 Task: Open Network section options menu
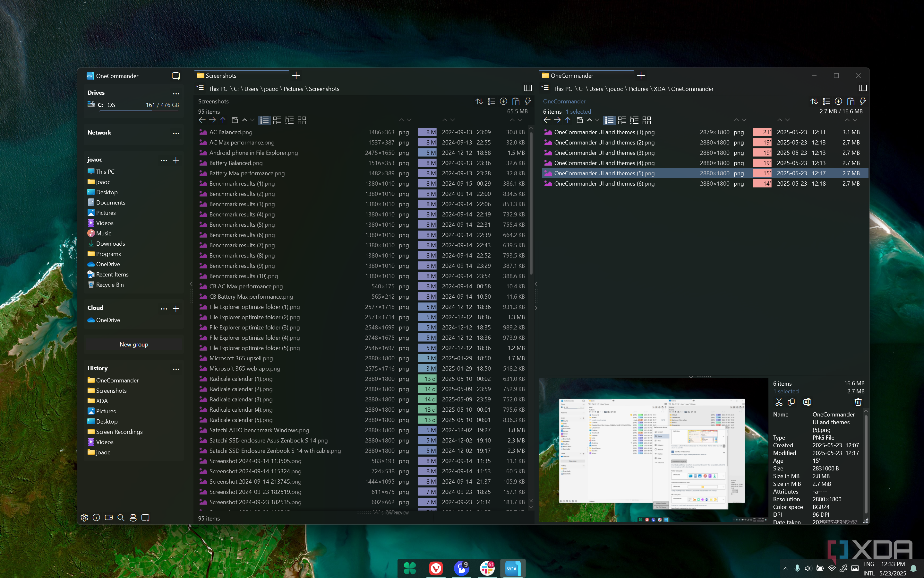[176, 133]
